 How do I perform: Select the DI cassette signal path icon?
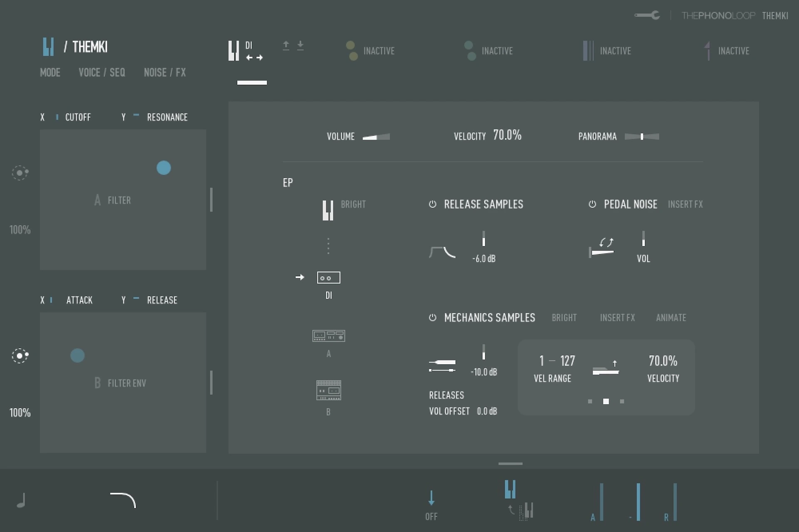[x=328, y=277]
